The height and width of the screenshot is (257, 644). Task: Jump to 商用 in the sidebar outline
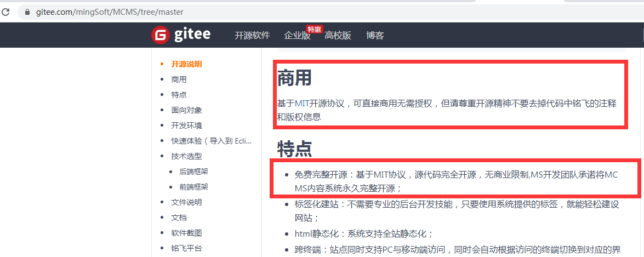[179, 79]
